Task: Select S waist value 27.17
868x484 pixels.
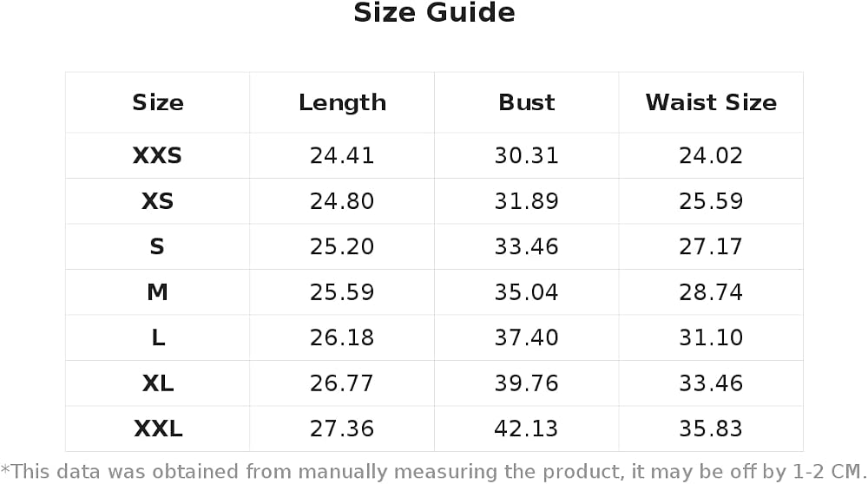Action: click(x=711, y=246)
